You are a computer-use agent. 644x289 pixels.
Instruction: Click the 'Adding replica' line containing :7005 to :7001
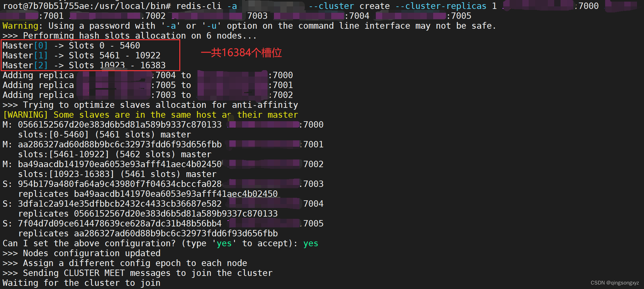(148, 85)
